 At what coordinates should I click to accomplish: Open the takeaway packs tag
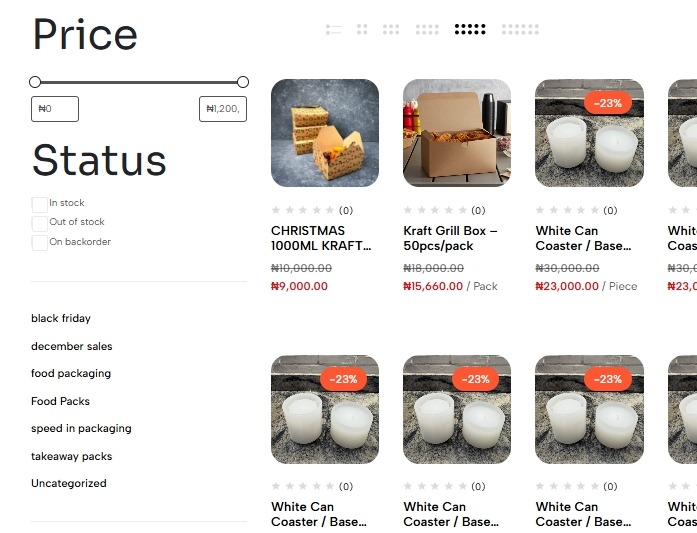(72, 456)
